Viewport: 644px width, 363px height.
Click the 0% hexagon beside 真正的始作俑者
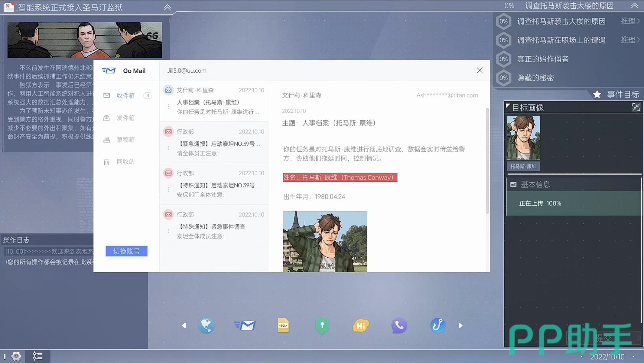[503, 59]
